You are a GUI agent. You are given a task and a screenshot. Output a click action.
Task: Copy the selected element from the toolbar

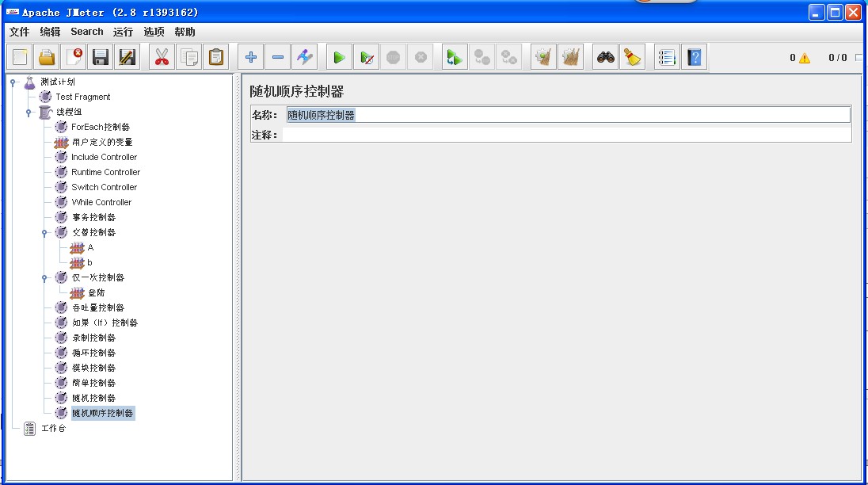click(x=188, y=57)
